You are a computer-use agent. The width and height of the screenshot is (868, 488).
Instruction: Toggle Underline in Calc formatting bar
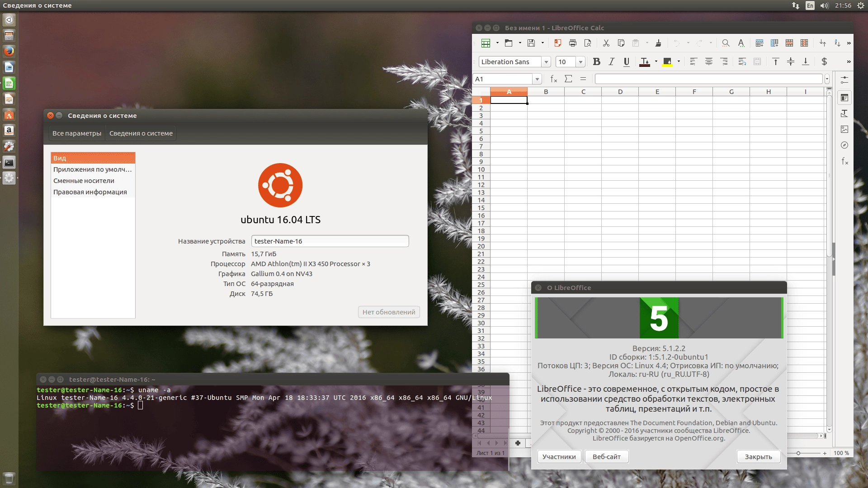(x=627, y=61)
